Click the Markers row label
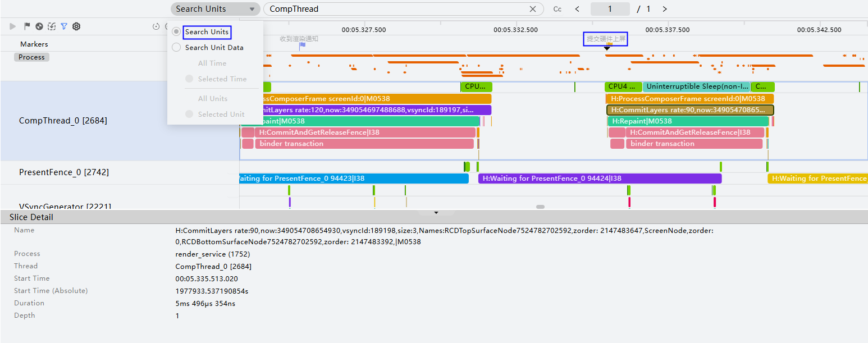 click(x=34, y=44)
